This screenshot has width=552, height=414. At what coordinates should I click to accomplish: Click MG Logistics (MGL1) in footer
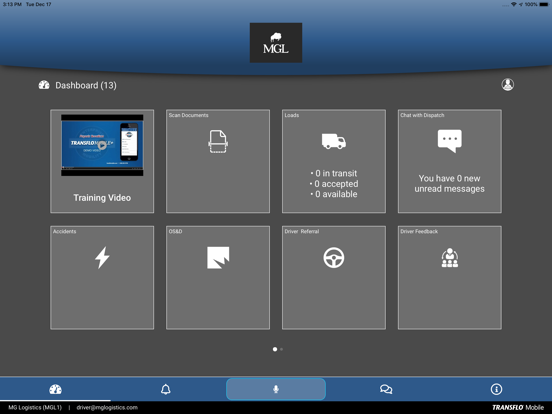pos(35,407)
